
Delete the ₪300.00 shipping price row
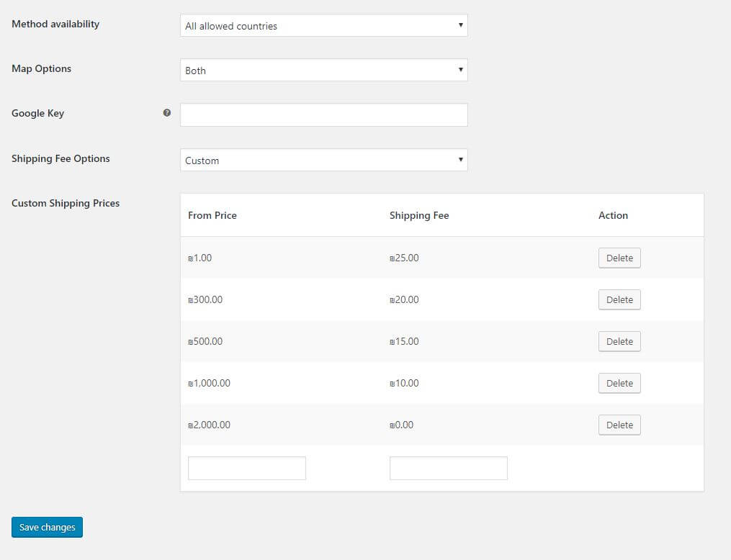619,300
